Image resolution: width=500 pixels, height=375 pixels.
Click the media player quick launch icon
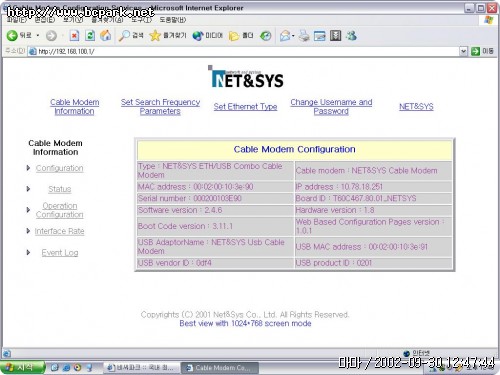(x=78, y=368)
